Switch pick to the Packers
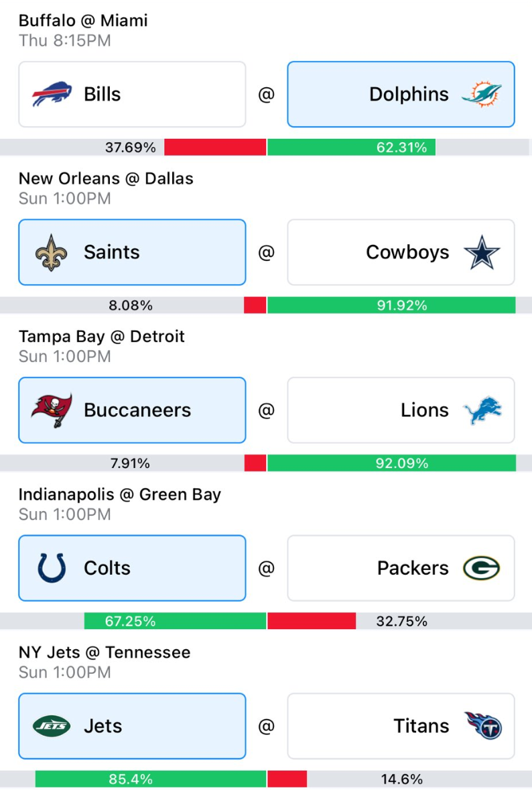This screenshot has height=790, width=532. (401, 569)
